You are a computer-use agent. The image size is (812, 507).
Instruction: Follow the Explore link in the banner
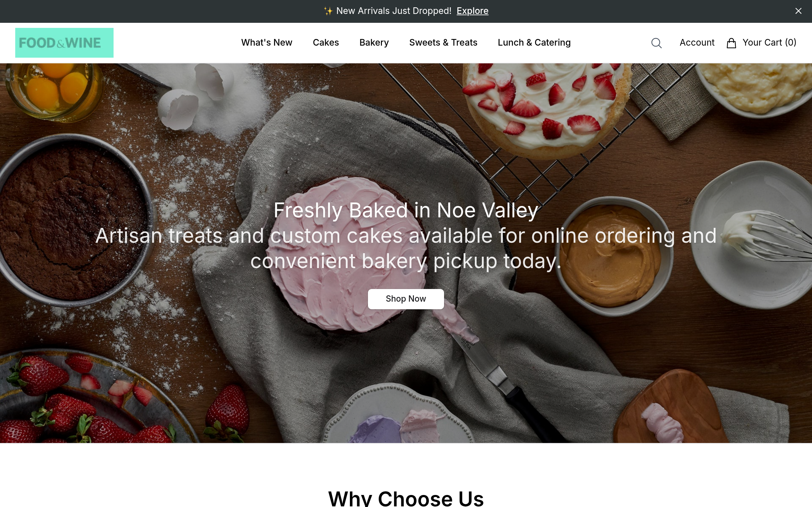pos(472,11)
